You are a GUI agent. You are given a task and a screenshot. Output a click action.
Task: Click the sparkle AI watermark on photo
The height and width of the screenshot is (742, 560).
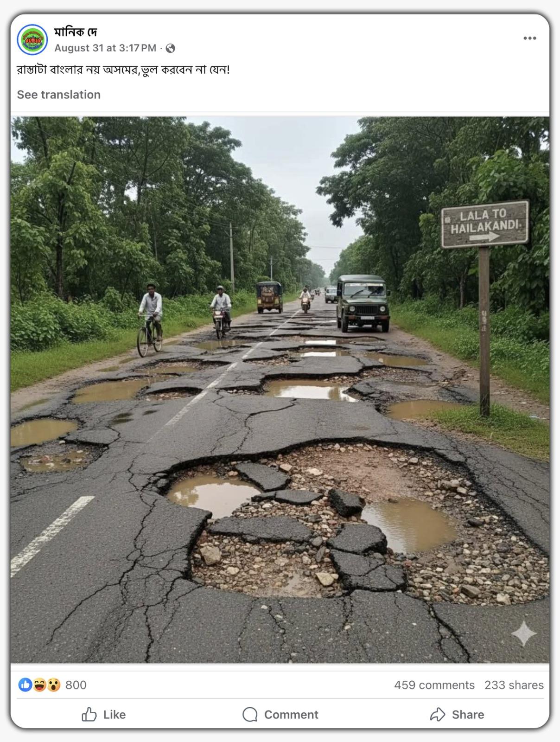pyautogui.click(x=524, y=633)
